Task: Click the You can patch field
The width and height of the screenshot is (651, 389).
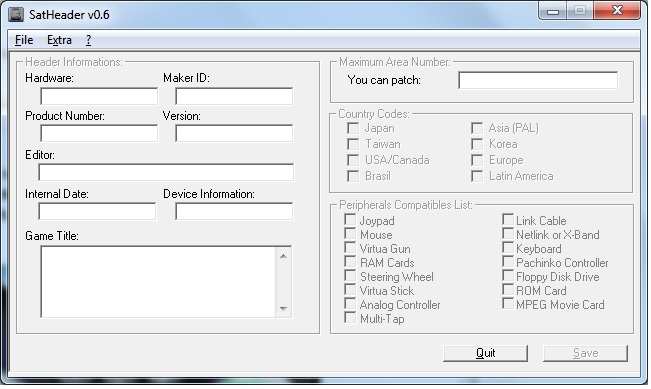Action: tap(538, 80)
